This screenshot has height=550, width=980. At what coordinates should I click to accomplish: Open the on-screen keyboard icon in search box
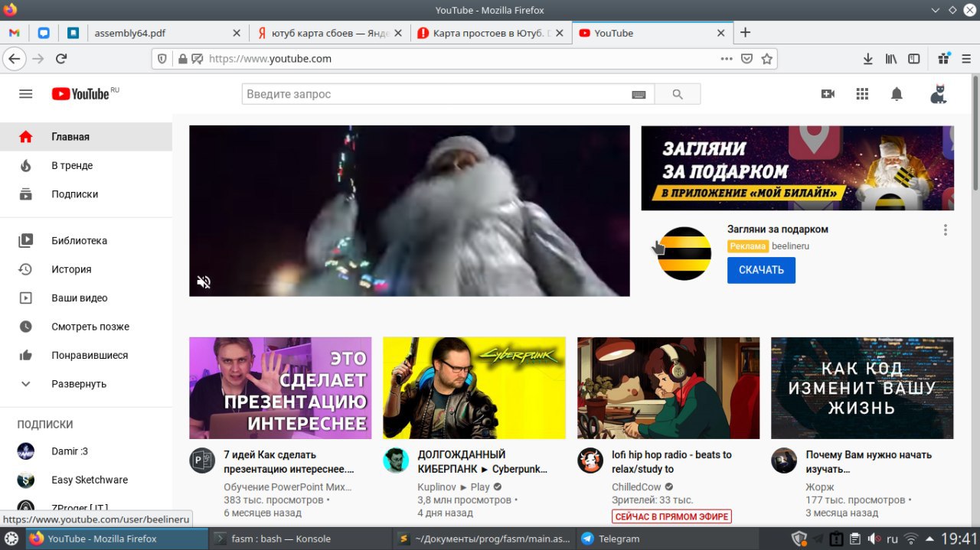tap(639, 94)
